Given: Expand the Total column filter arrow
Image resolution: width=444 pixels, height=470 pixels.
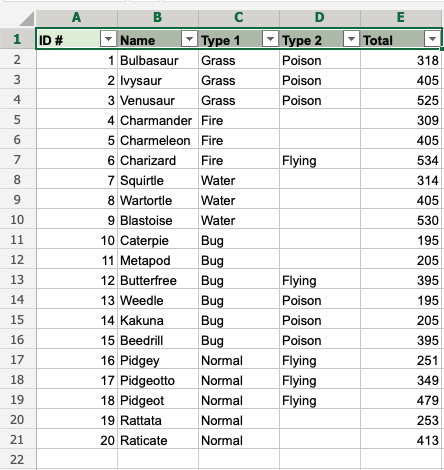Looking at the screenshot, I should coord(432,39).
